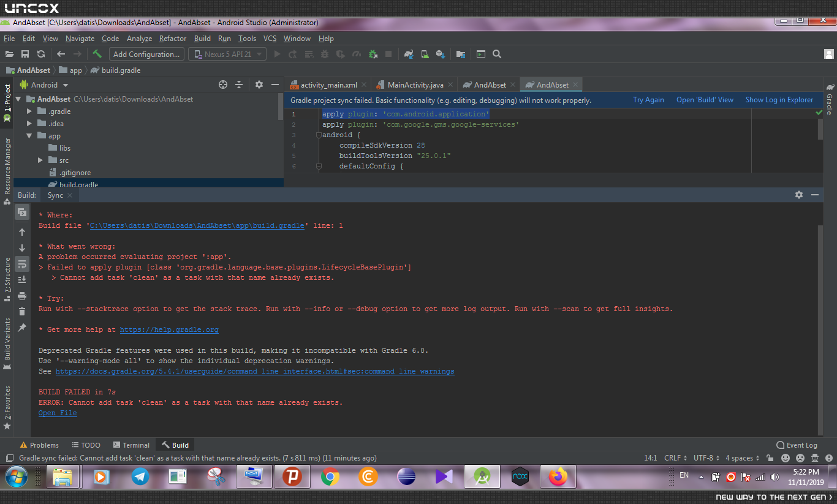Open Firefox from the Windows taskbar
The width and height of the screenshot is (837, 504).
pyautogui.click(x=558, y=476)
